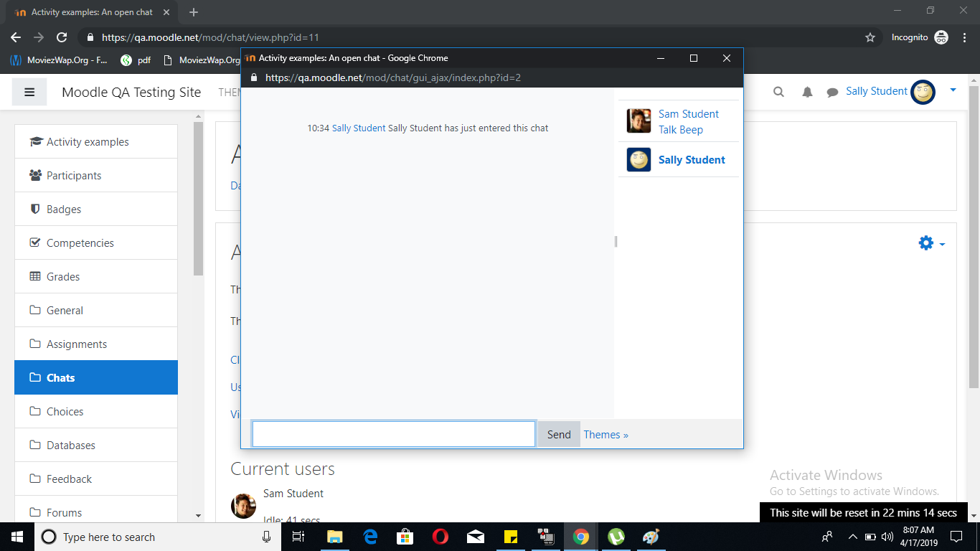Expand user menu arrow beside Sally Student
Screen dimensions: 980x551
point(953,90)
